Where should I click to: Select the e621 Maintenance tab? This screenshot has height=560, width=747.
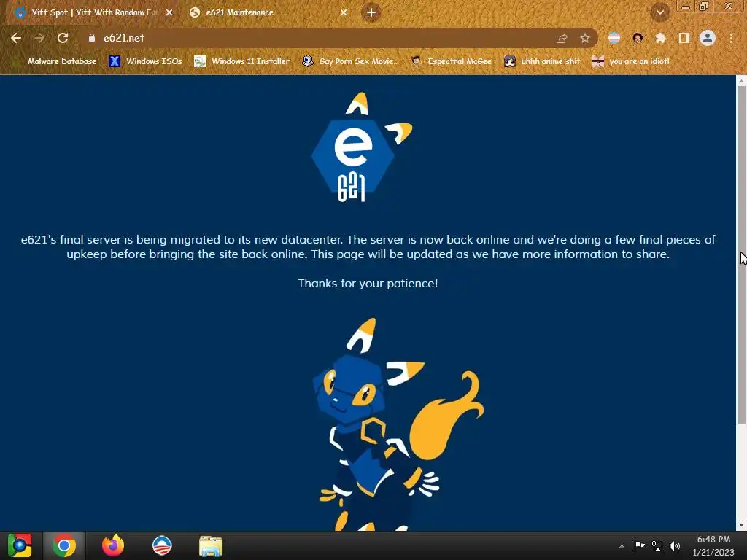pyautogui.click(x=267, y=12)
